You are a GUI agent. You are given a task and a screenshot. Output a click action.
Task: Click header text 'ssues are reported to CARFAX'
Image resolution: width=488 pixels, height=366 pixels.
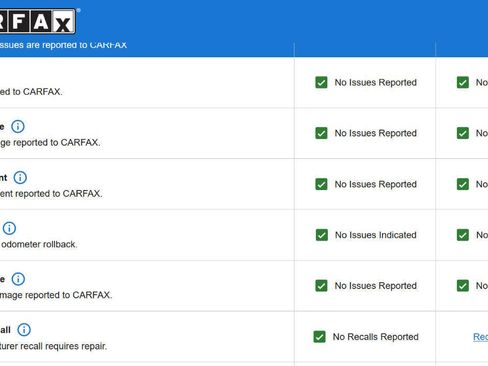(63, 45)
